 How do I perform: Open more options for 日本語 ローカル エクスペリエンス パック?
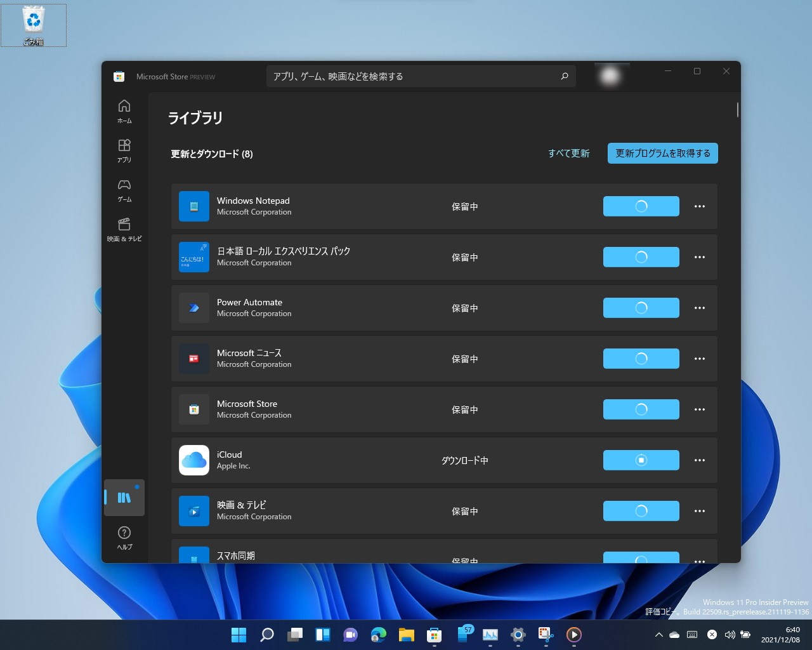point(700,257)
